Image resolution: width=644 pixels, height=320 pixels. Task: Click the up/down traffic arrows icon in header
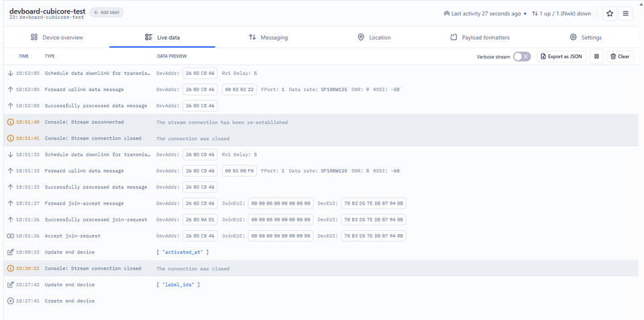pos(535,13)
